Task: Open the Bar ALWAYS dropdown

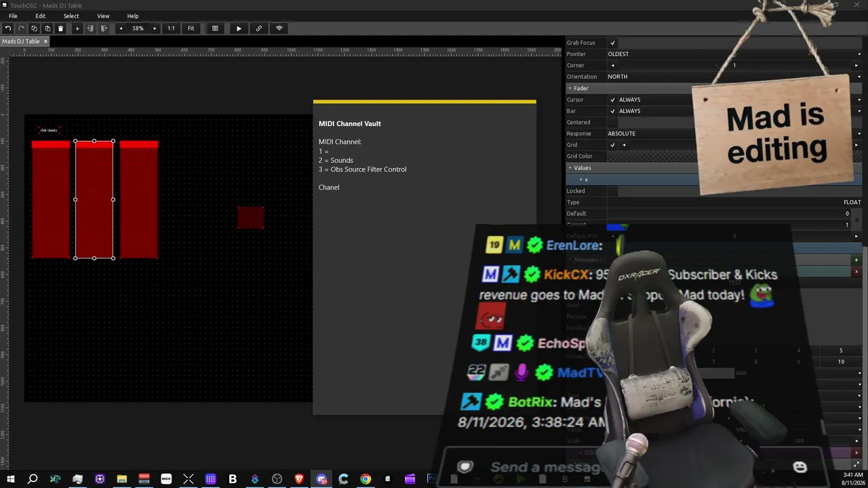Action: tap(741, 111)
